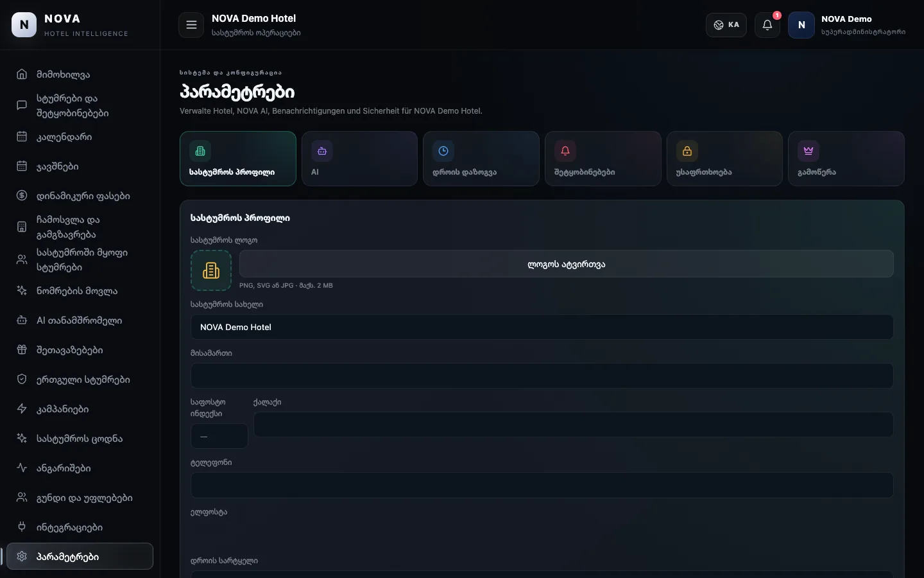924x578 pixels.
Task: Open the notifications bell icon
Action: 767,25
